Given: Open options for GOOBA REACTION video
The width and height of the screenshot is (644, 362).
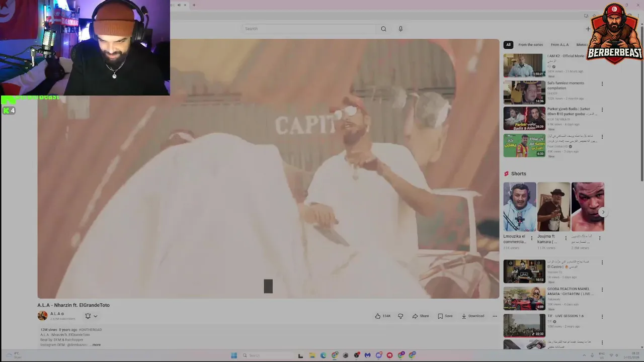Looking at the screenshot, I should tap(602, 290).
